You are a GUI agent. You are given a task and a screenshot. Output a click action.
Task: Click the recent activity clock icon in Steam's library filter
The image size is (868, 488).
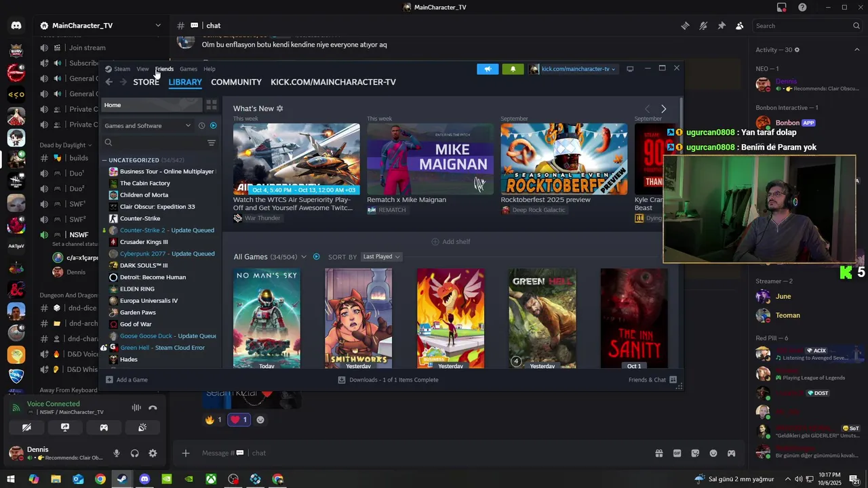click(x=201, y=125)
